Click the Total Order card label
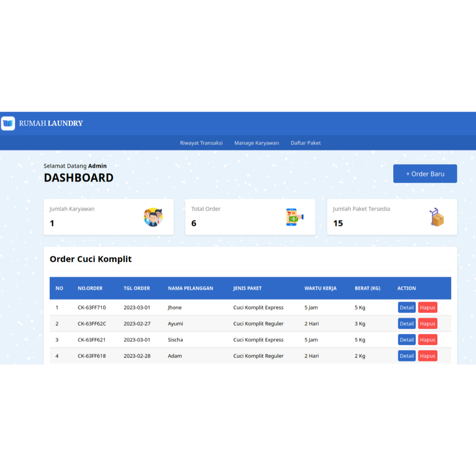 (x=205, y=209)
